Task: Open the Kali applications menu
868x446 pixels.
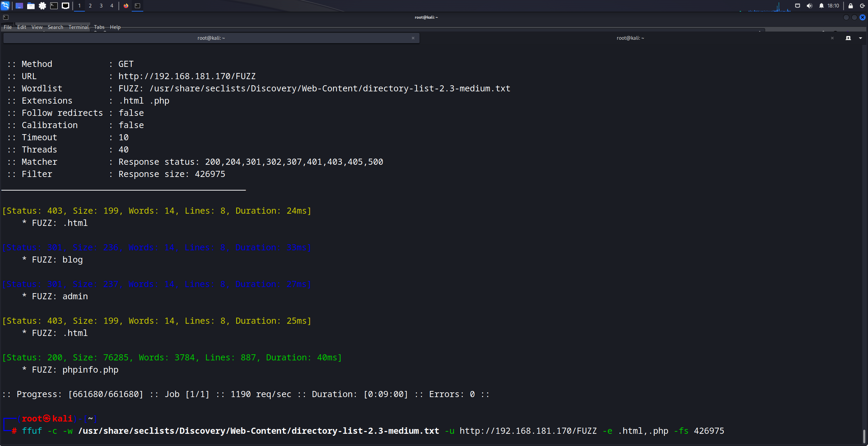Action: 5,6
